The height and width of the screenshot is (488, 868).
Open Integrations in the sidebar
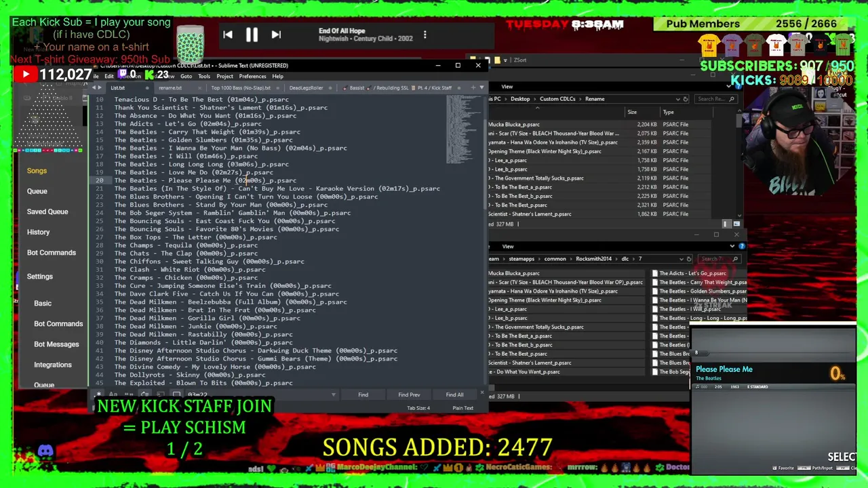coord(52,365)
